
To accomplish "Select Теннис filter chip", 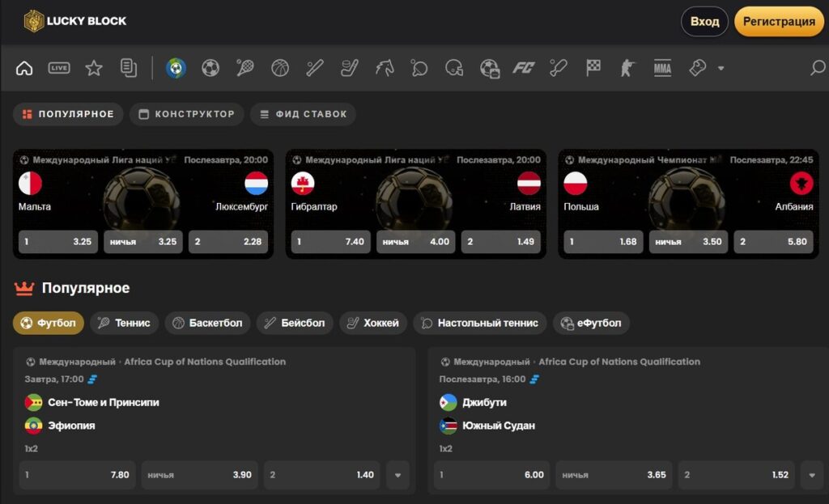I will click(x=124, y=323).
